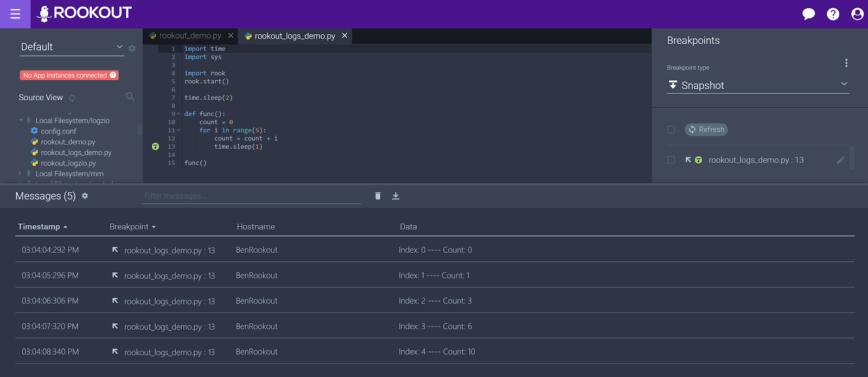Select message 'Index: 4 ---- Count: 10'
The width and height of the screenshot is (868, 377).
coord(437,352)
